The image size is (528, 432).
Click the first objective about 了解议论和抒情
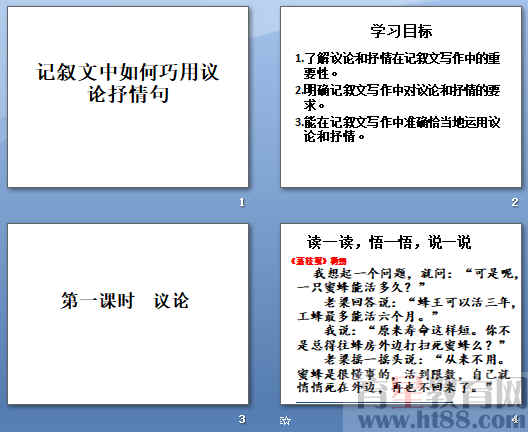point(398,66)
